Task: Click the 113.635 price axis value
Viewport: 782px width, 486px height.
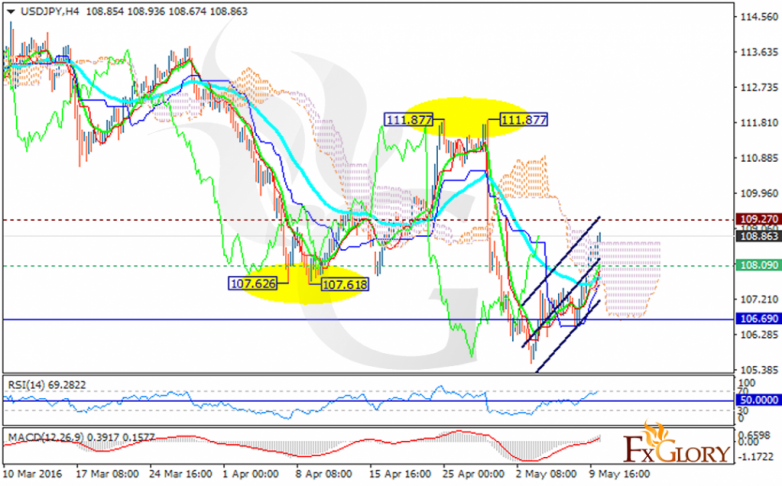Action: click(x=760, y=52)
